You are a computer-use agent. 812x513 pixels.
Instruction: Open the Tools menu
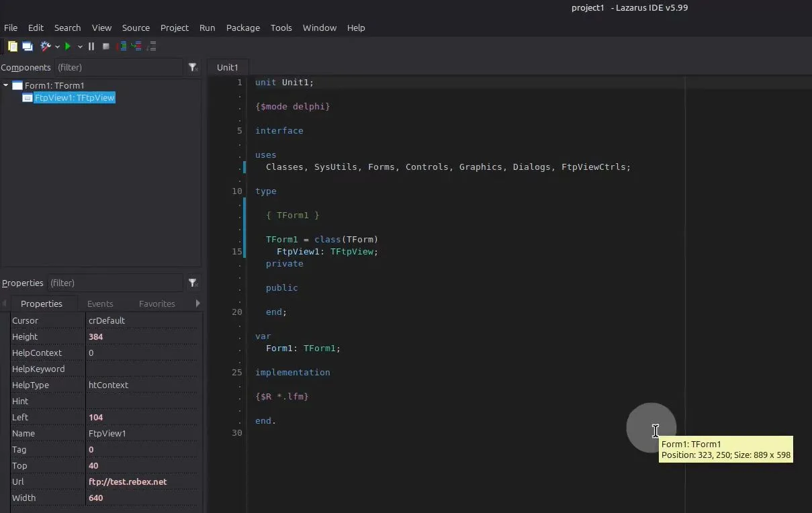[281, 28]
